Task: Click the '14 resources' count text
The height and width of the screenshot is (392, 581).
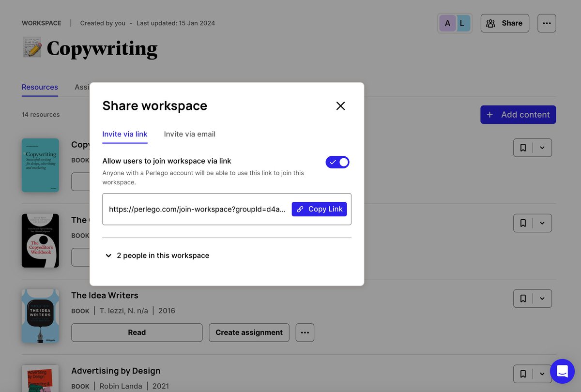Action: point(41,115)
